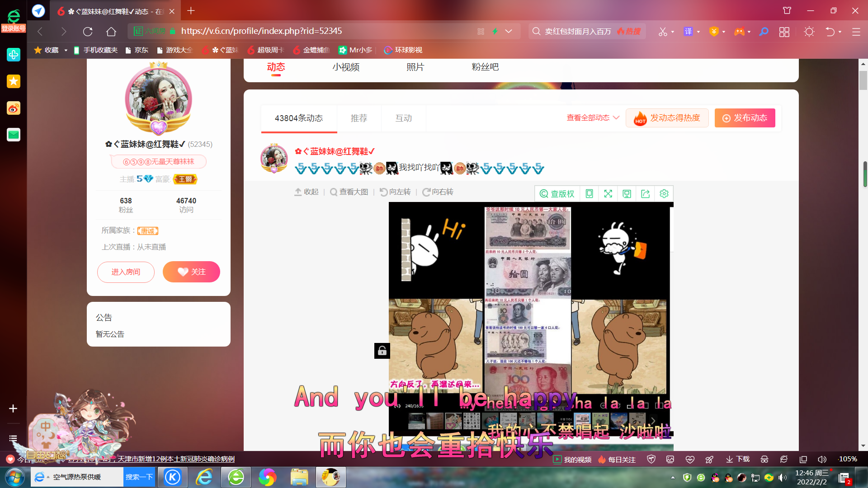Open the download manager (下载)
The height and width of the screenshot is (488, 868).
(x=738, y=459)
